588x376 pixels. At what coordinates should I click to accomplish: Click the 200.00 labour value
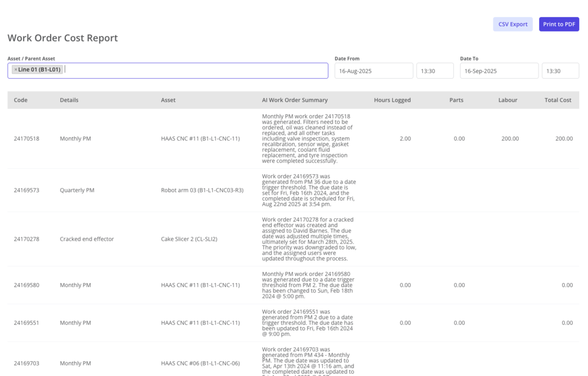(510, 138)
